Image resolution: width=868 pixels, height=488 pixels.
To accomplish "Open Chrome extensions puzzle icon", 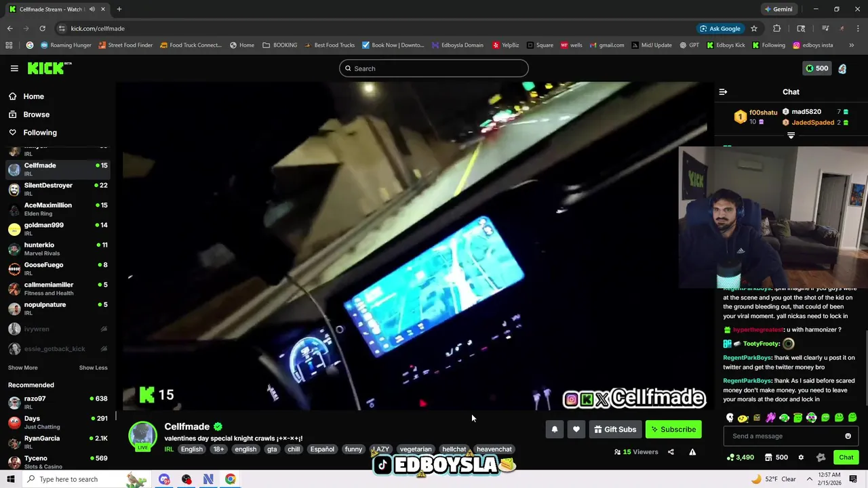I will (777, 28).
